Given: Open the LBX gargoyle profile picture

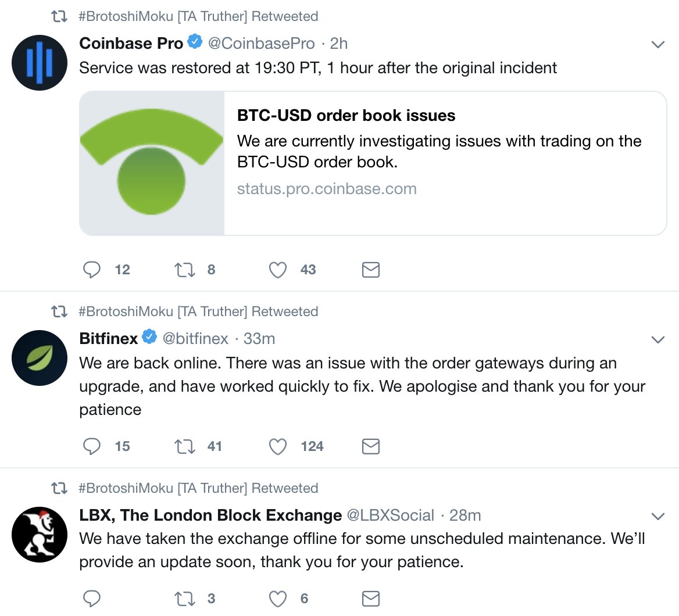Looking at the screenshot, I should (x=40, y=535).
